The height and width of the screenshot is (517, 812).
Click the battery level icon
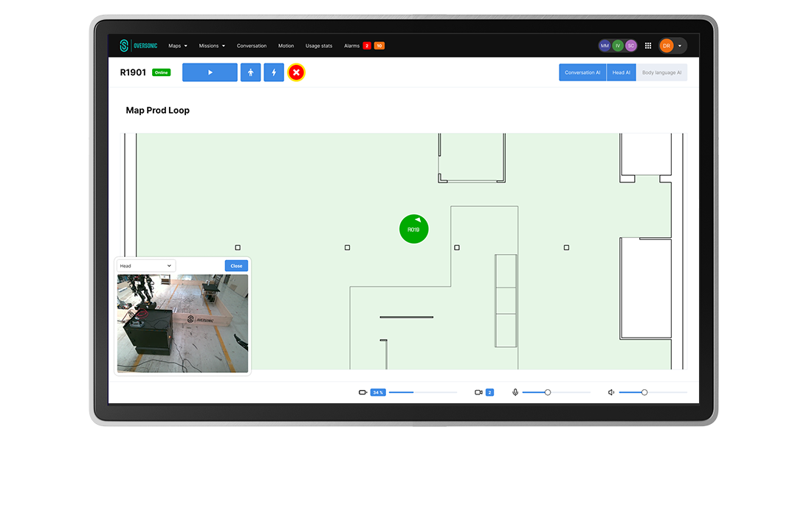pyautogui.click(x=362, y=392)
